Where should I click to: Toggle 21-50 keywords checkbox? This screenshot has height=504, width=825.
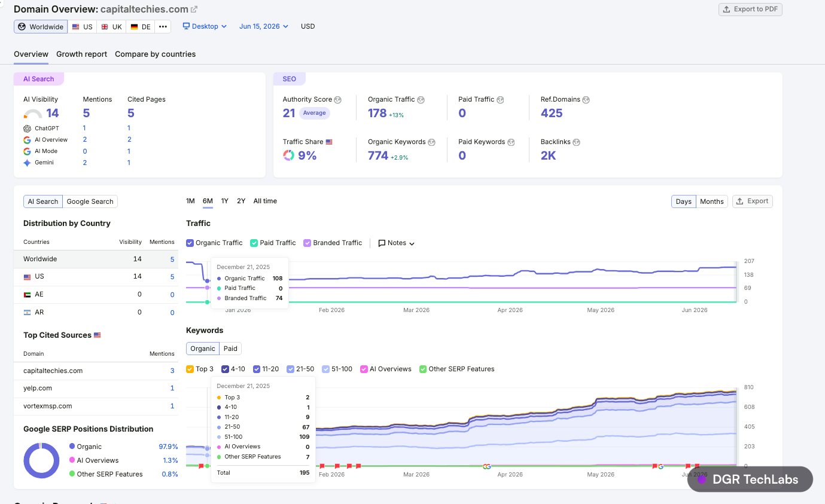[x=290, y=369]
